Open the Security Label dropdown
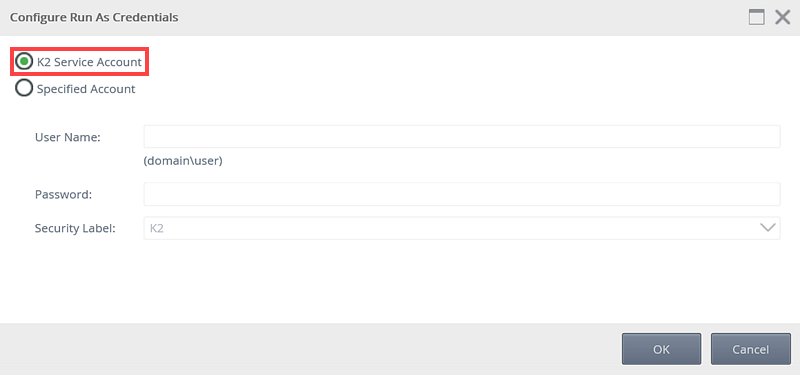 click(x=462, y=228)
